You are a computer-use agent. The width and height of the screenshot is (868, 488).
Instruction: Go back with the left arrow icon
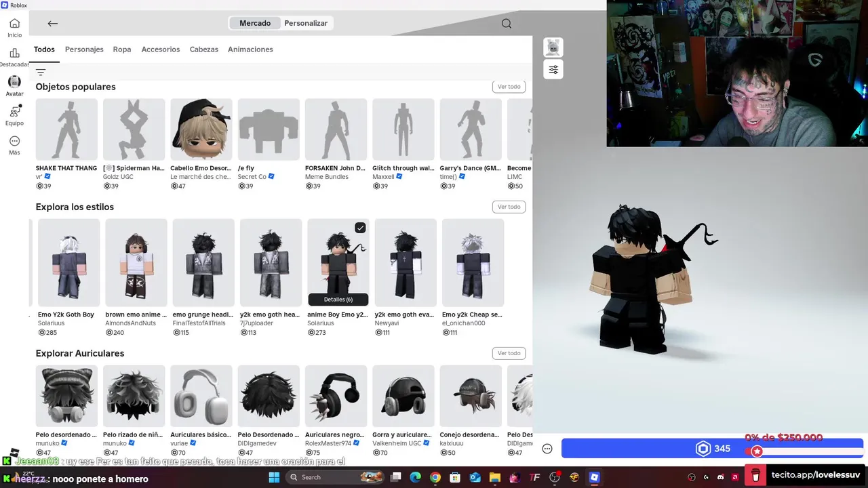click(52, 23)
